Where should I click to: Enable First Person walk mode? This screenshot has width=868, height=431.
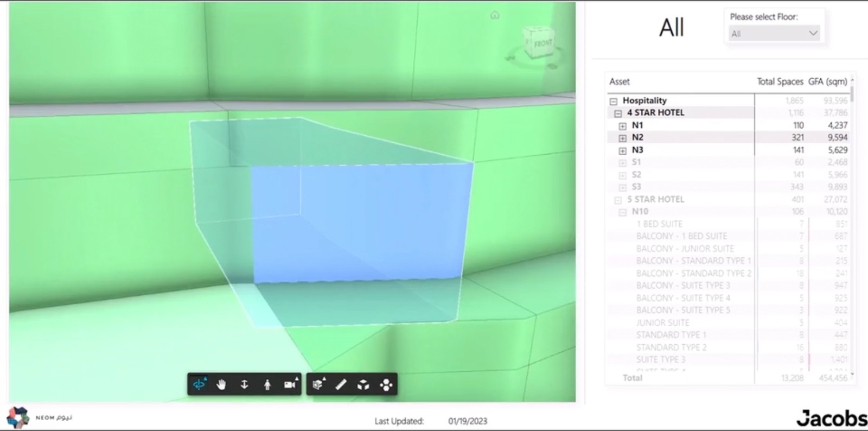[267, 385]
